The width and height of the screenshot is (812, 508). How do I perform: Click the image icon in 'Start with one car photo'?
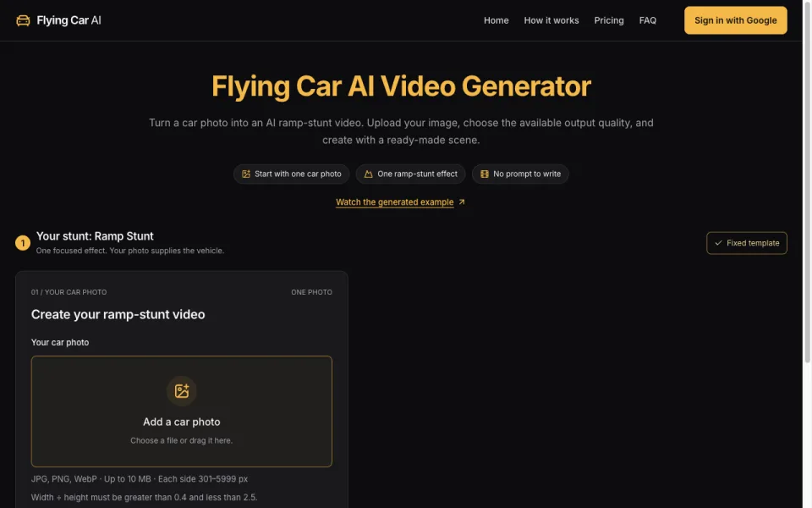246,174
